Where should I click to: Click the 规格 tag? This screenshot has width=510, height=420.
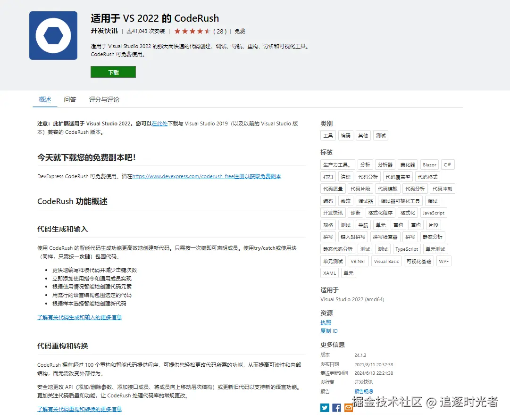pos(328,225)
